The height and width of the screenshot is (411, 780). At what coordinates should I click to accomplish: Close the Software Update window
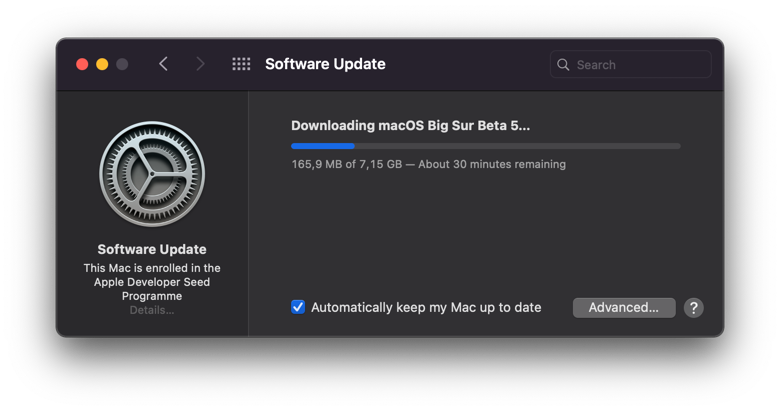[x=82, y=64]
